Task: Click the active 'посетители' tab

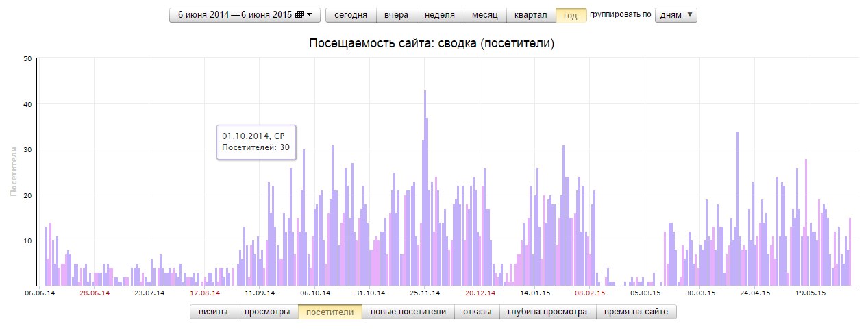Action: coord(330,312)
